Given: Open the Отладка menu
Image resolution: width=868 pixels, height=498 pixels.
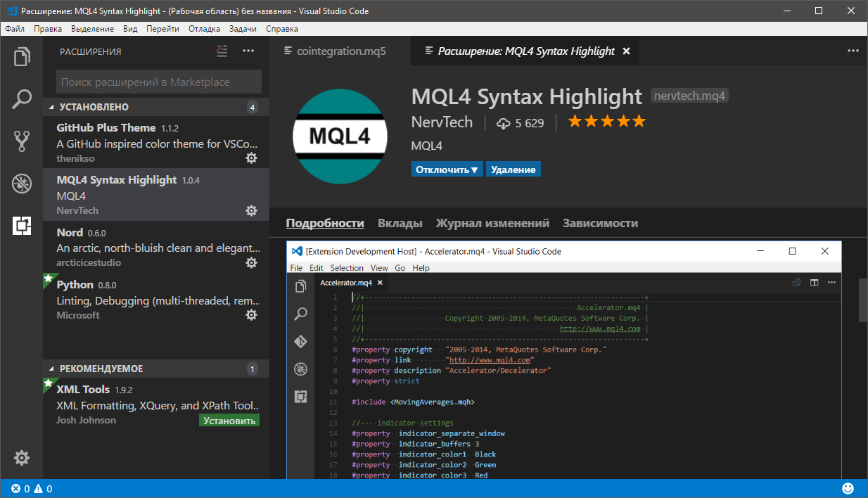Looking at the screenshot, I should 205,29.
